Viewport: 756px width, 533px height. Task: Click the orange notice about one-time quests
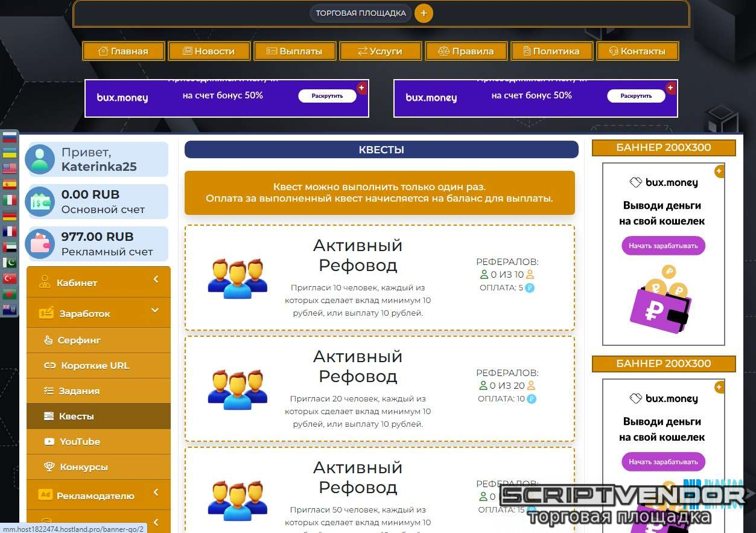(380, 193)
